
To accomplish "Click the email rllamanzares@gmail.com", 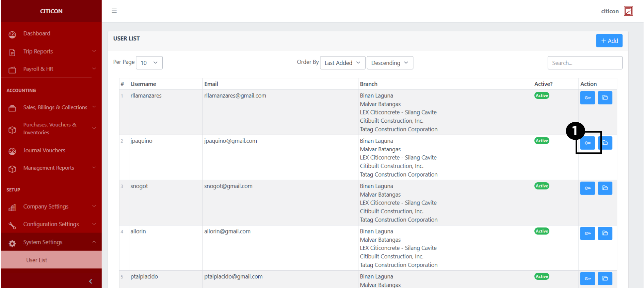I will tap(235, 96).
